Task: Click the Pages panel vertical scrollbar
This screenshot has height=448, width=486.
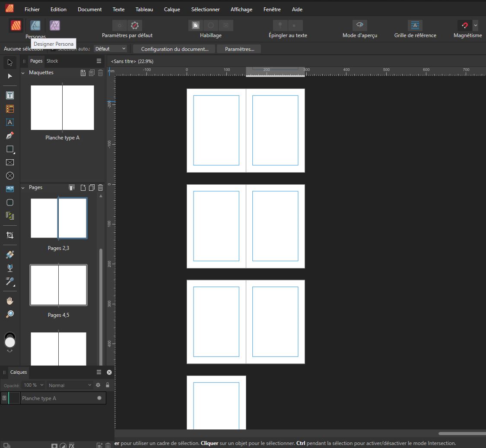Action: click(101, 306)
